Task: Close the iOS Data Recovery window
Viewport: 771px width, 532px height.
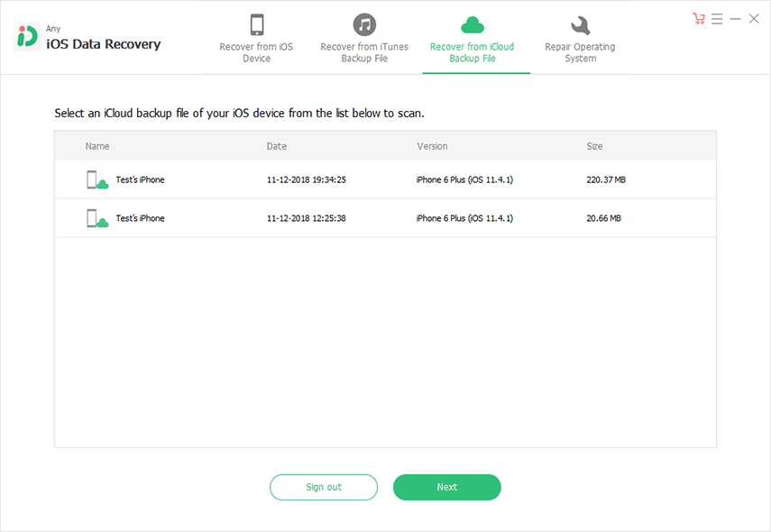Action: (x=754, y=19)
